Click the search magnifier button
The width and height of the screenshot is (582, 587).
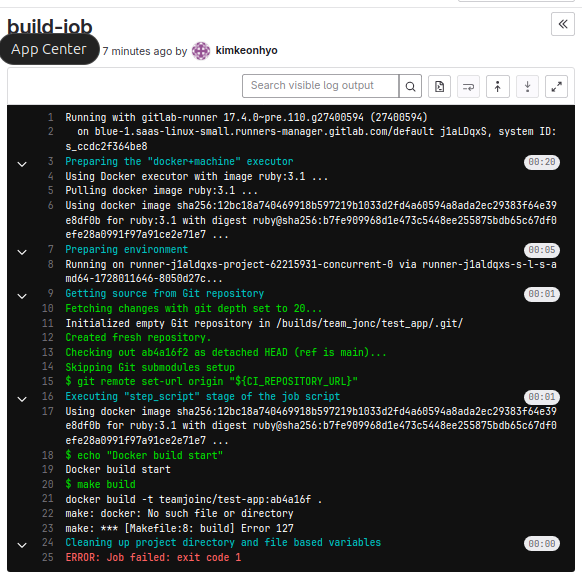[x=411, y=86]
